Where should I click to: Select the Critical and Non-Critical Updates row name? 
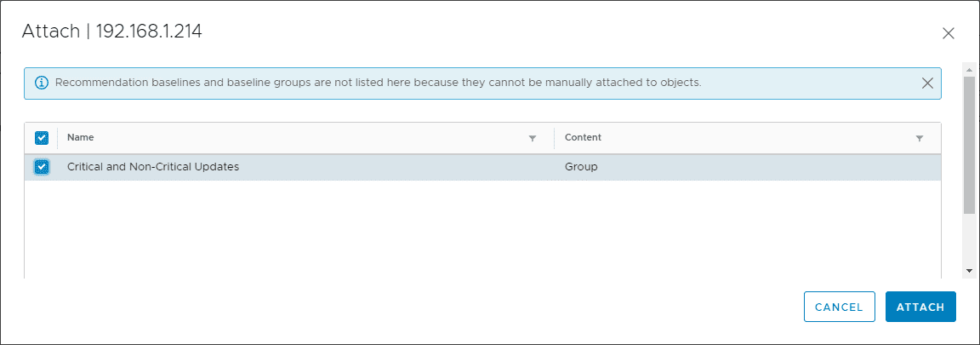(153, 167)
